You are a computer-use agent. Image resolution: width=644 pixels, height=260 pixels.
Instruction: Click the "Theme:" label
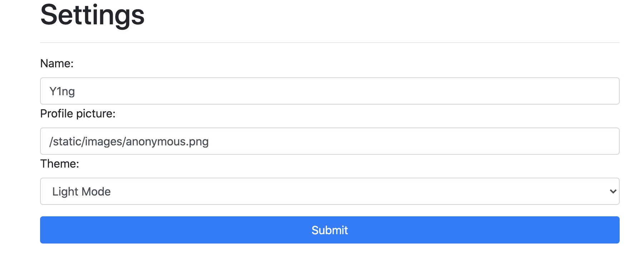[59, 164]
